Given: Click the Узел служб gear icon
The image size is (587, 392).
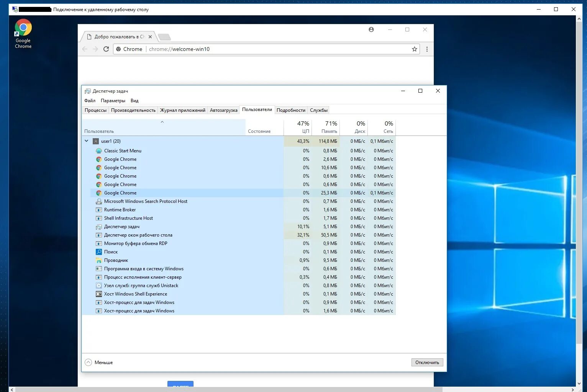Looking at the screenshot, I should (99, 286).
